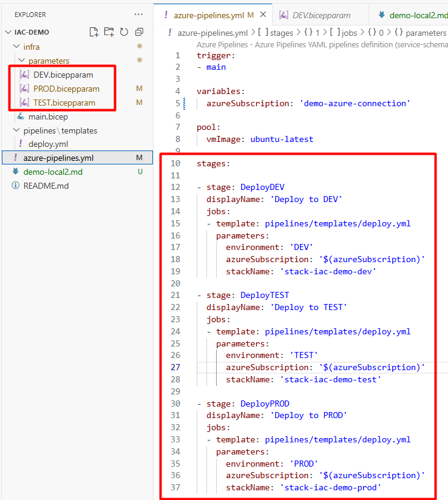Collapse the infra folder
This screenshot has height=500, width=448.
coord(16,47)
